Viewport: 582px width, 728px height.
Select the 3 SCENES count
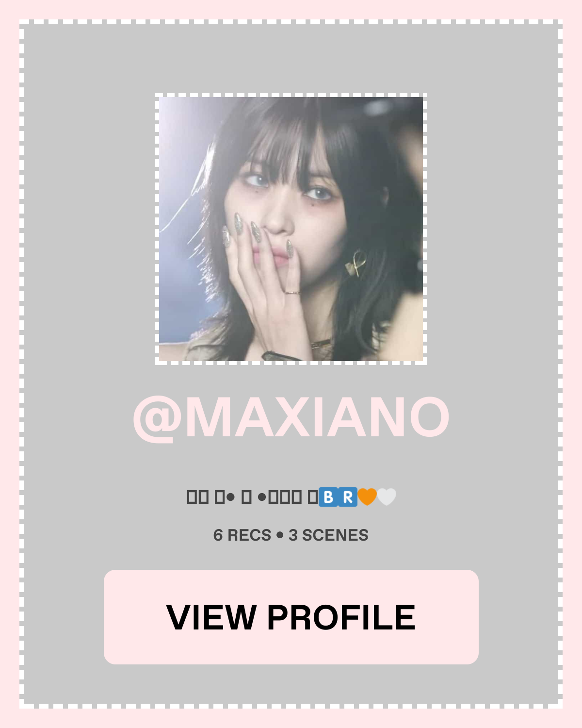pyautogui.click(x=328, y=535)
